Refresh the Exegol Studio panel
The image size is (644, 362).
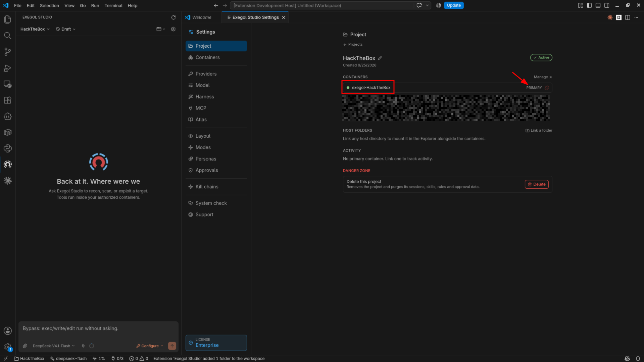pyautogui.click(x=174, y=17)
